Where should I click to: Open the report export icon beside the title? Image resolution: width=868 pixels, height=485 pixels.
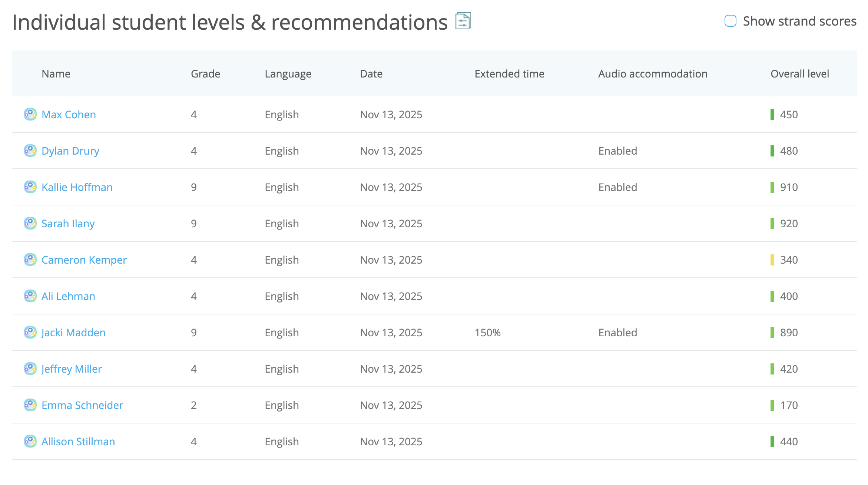pos(463,21)
